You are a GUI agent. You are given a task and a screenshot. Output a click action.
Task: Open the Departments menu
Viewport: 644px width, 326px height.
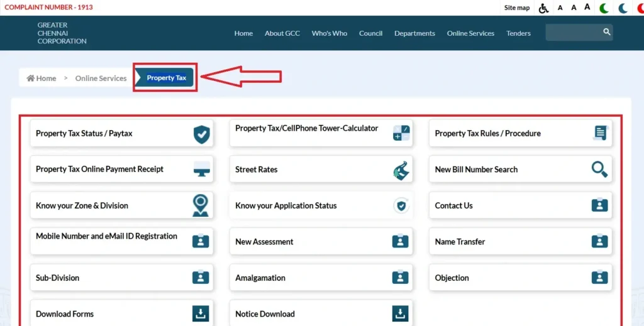(x=414, y=33)
